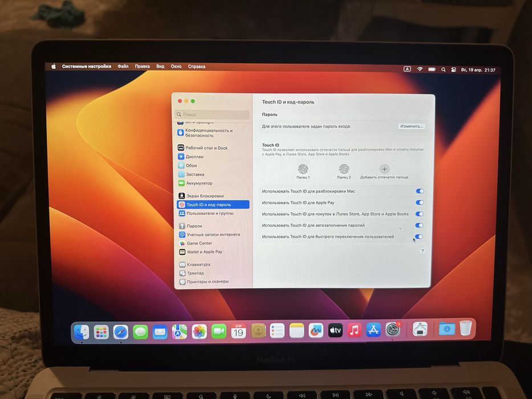Click the Поиск search field
This screenshot has height=399, width=532.
(x=213, y=115)
